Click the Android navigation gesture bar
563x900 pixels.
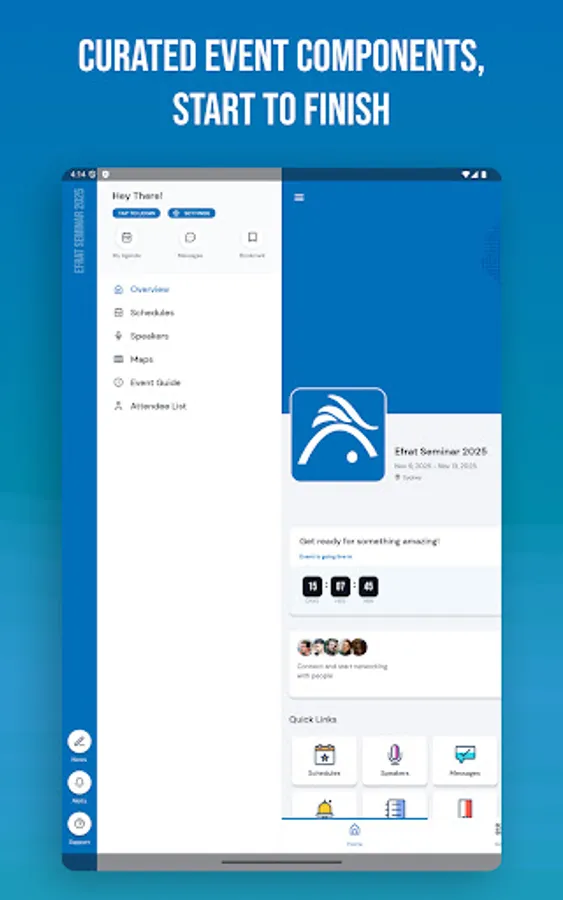point(282,862)
